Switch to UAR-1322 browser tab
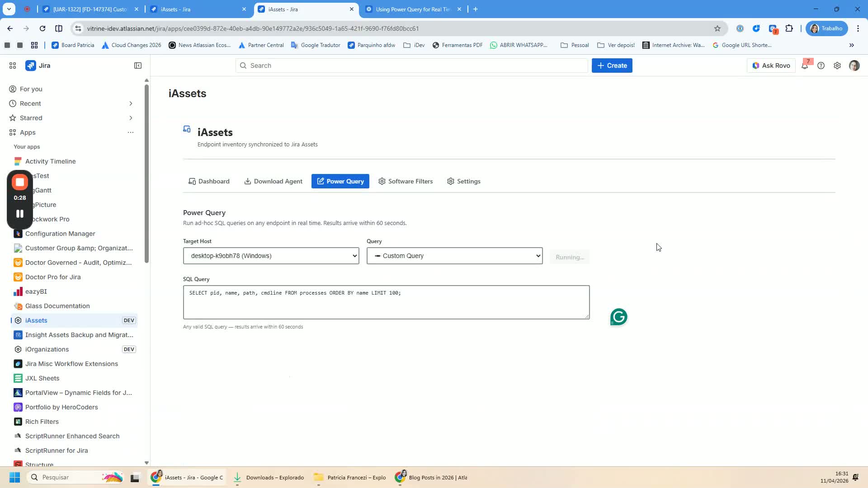Screen dimensions: 868x488 click(91, 9)
